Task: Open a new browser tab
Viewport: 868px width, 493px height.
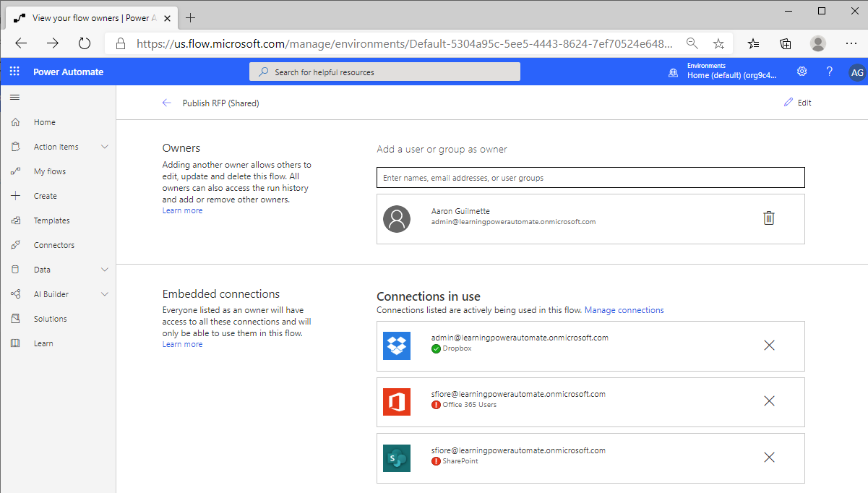Action: point(191,18)
